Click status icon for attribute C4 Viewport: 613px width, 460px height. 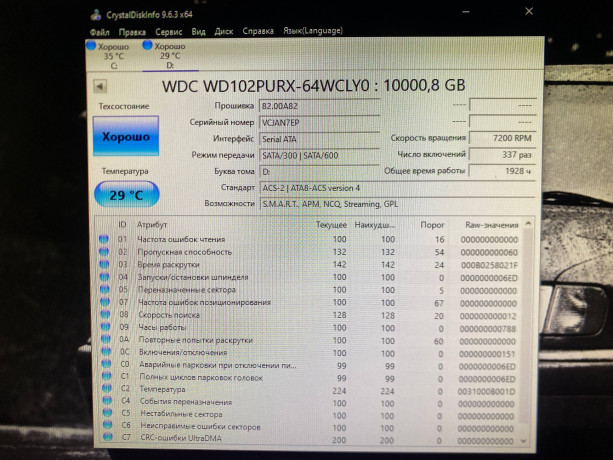pyautogui.click(x=107, y=401)
